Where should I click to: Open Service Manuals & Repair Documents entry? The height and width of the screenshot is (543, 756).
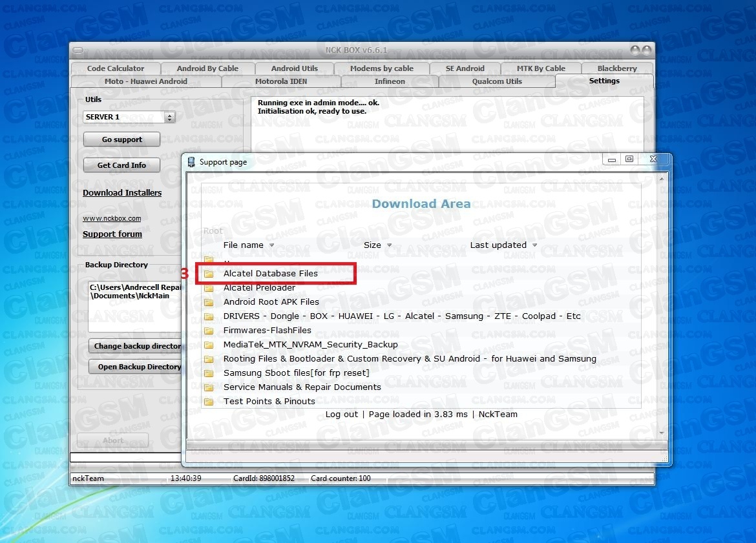coord(302,387)
